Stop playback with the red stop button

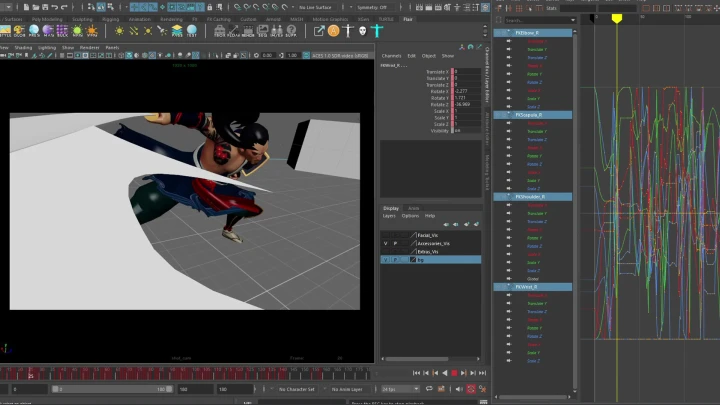pyautogui.click(x=454, y=373)
